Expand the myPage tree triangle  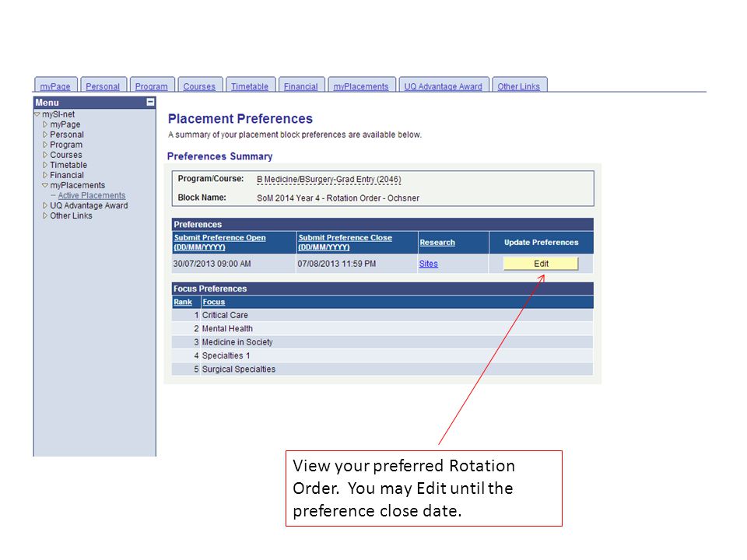coord(45,124)
